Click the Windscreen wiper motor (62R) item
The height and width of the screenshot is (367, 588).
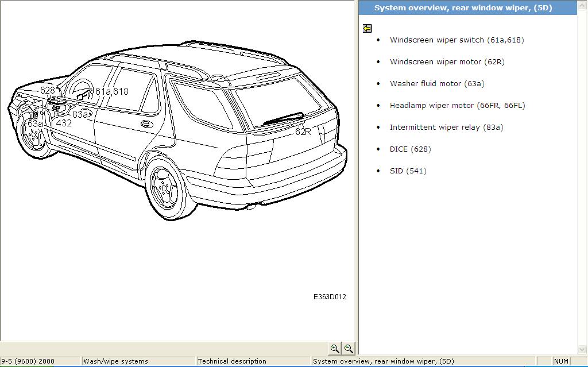tap(447, 61)
